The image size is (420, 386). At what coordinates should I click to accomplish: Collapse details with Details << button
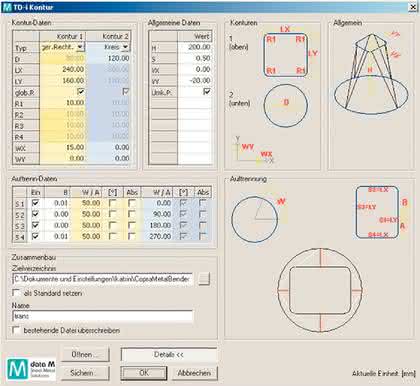tap(169, 355)
